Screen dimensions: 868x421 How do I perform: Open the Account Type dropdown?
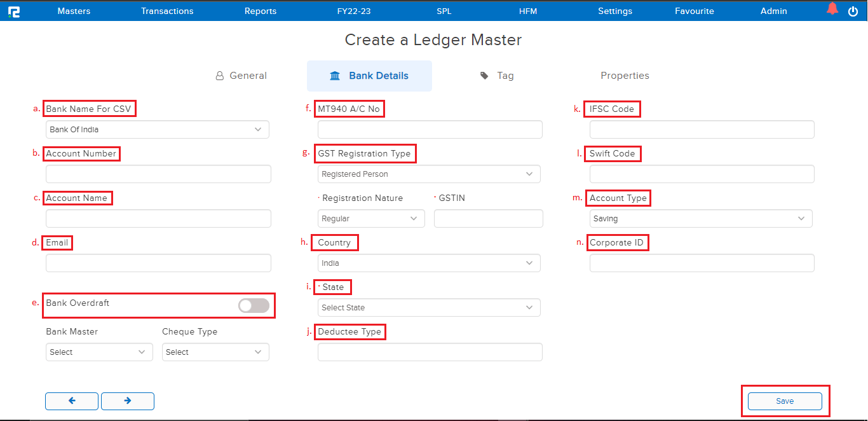pos(701,219)
